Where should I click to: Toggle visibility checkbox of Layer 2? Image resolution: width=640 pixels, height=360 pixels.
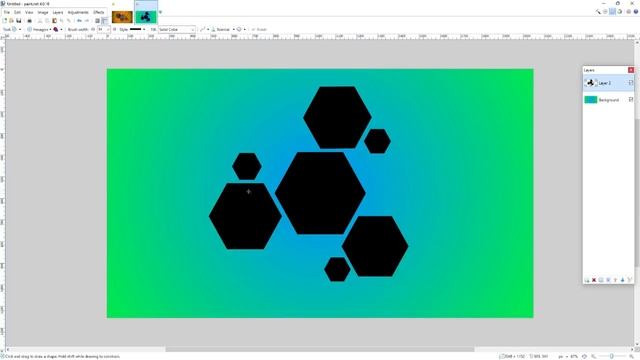pos(631,83)
